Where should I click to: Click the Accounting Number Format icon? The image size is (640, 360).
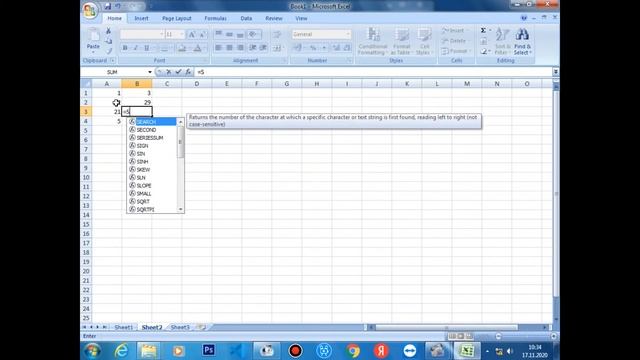(x=299, y=48)
